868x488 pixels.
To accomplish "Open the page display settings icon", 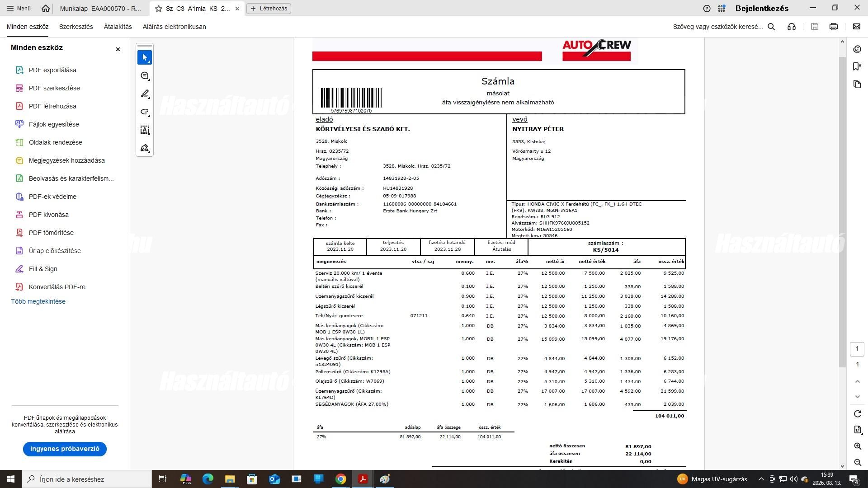I will [x=858, y=430].
